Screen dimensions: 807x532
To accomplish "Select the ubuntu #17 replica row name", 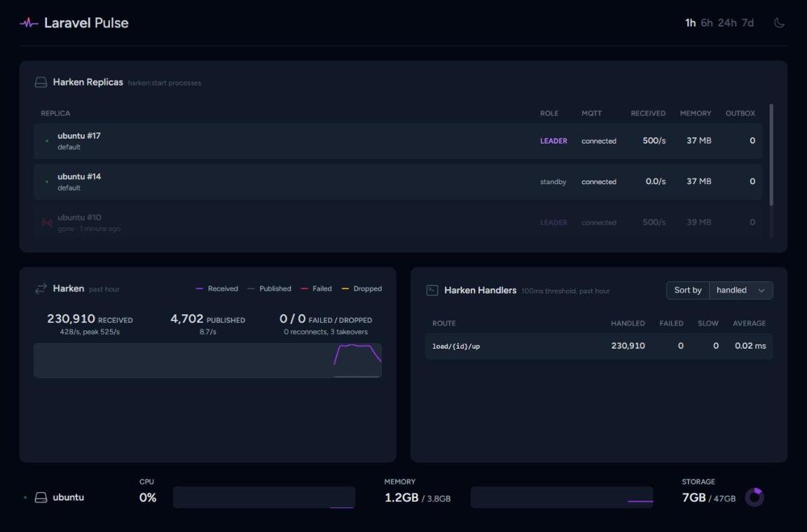I will pyautogui.click(x=79, y=136).
